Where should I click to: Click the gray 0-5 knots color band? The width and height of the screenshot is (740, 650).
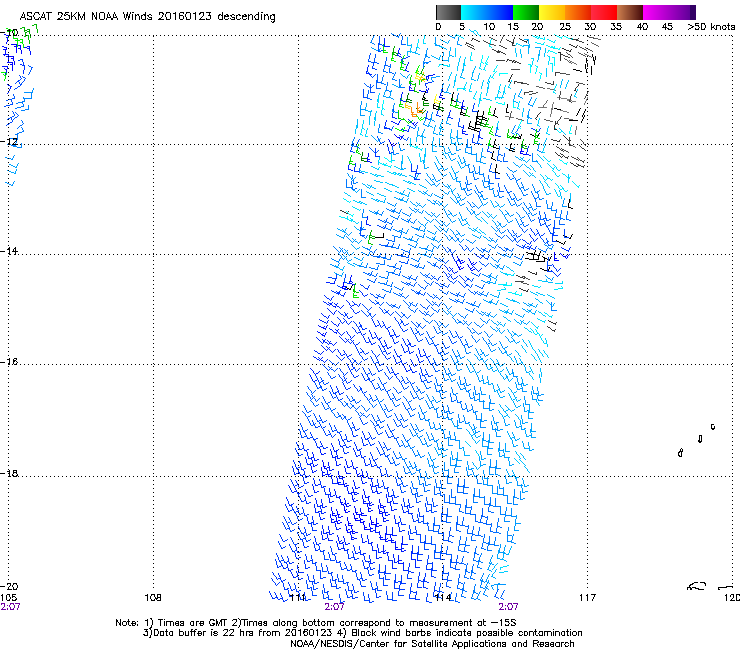[x=448, y=12]
